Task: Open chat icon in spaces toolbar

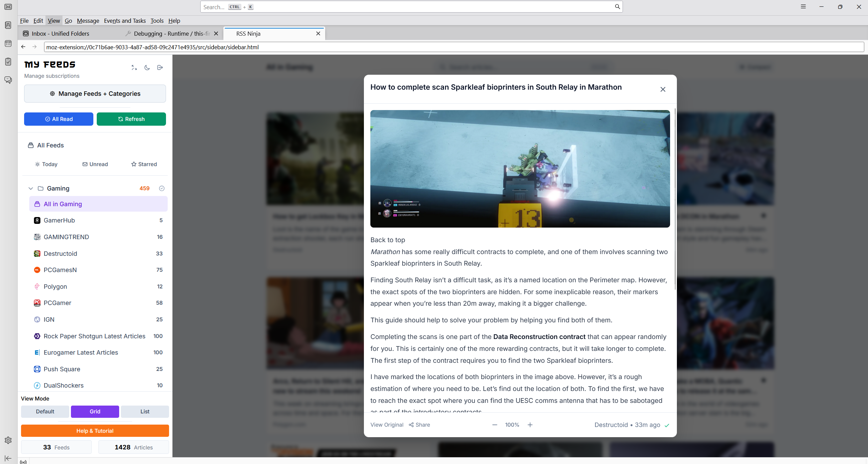Action: 8,80
